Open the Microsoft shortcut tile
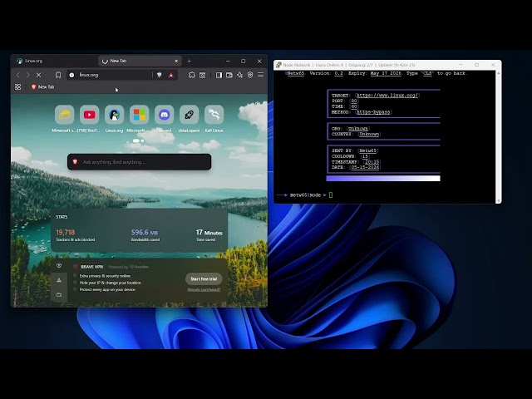Screen dimensions: 532x399 point(139,115)
